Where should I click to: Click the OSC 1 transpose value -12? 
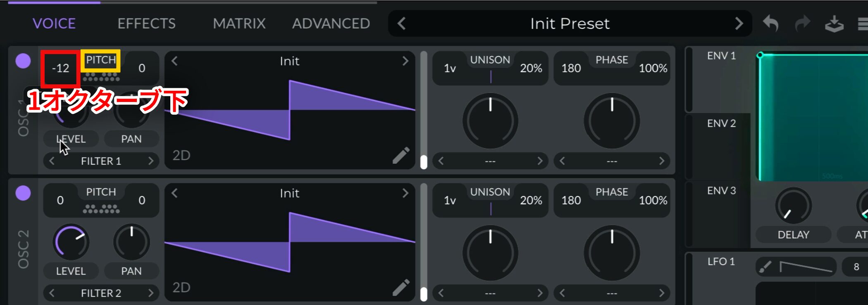(x=60, y=68)
